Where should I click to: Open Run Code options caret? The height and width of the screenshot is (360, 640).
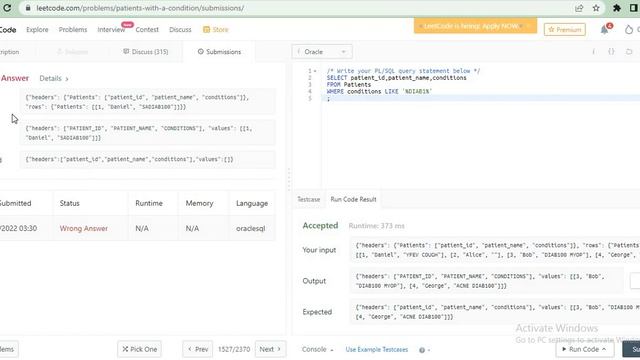click(604, 349)
